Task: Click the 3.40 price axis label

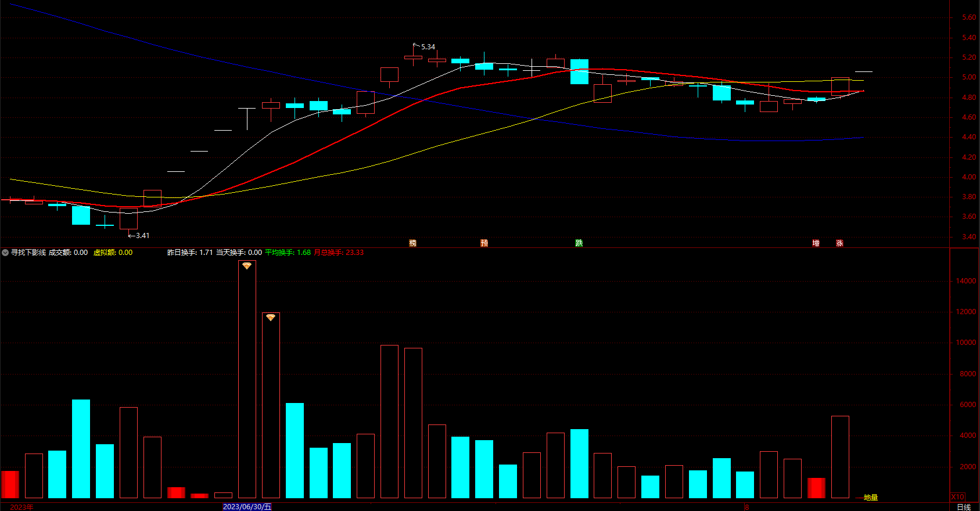Action: point(969,237)
